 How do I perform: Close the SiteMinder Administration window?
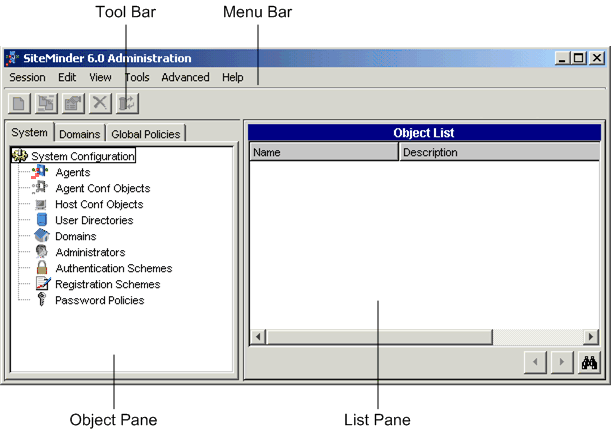pos(597,58)
